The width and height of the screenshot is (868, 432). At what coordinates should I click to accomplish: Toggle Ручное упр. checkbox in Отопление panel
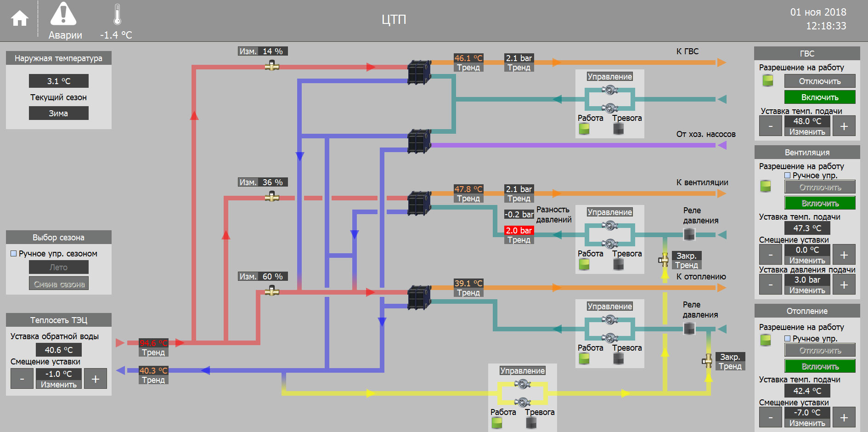(x=787, y=339)
